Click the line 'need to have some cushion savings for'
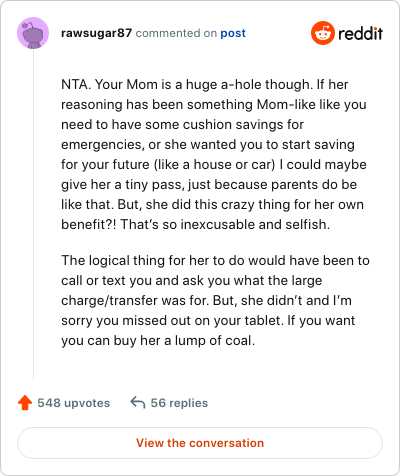400x476 pixels. (x=182, y=124)
